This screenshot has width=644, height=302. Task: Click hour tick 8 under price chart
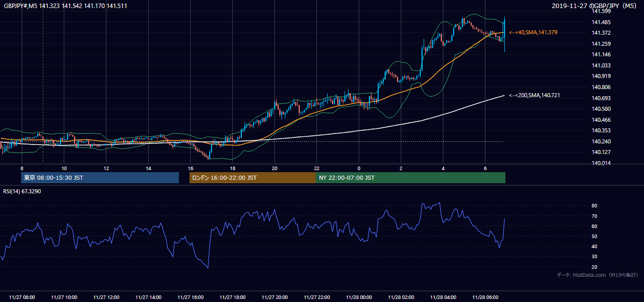coord(22,168)
